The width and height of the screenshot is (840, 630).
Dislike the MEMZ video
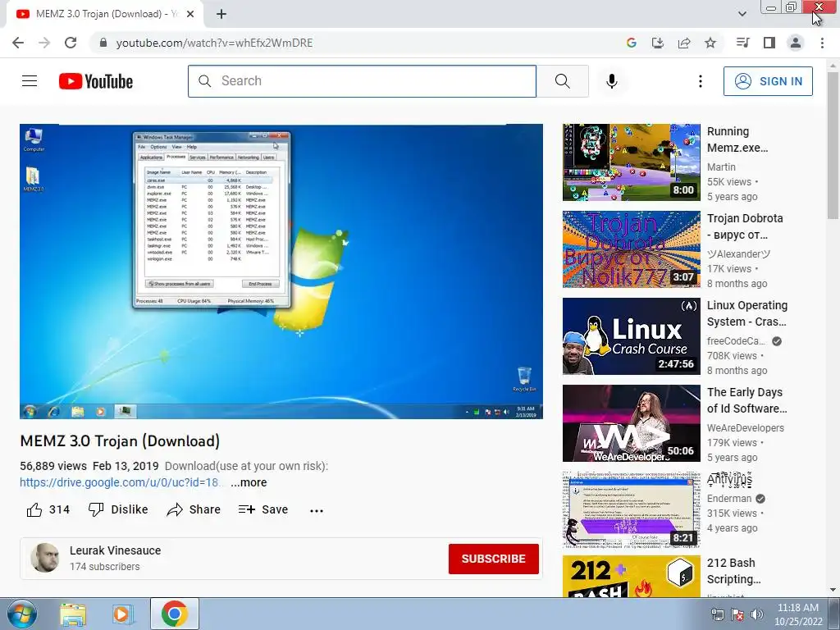pyautogui.click(x=118, y=509)
